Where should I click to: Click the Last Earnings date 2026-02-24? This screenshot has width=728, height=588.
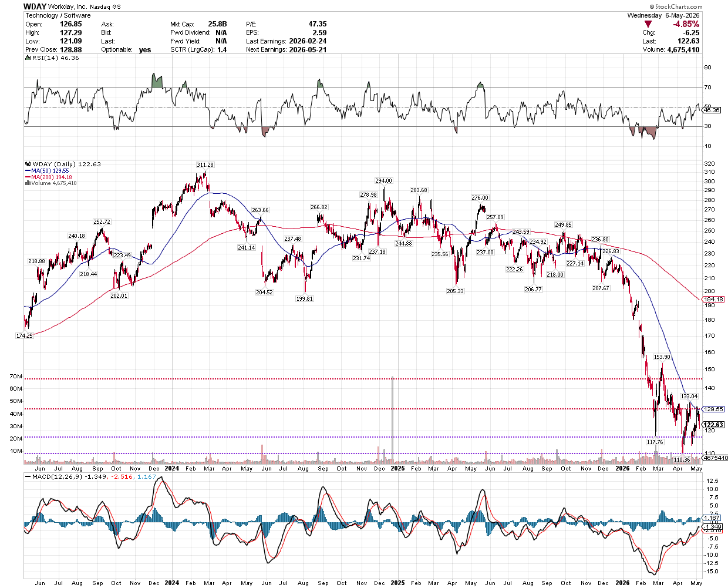[308, 41]
